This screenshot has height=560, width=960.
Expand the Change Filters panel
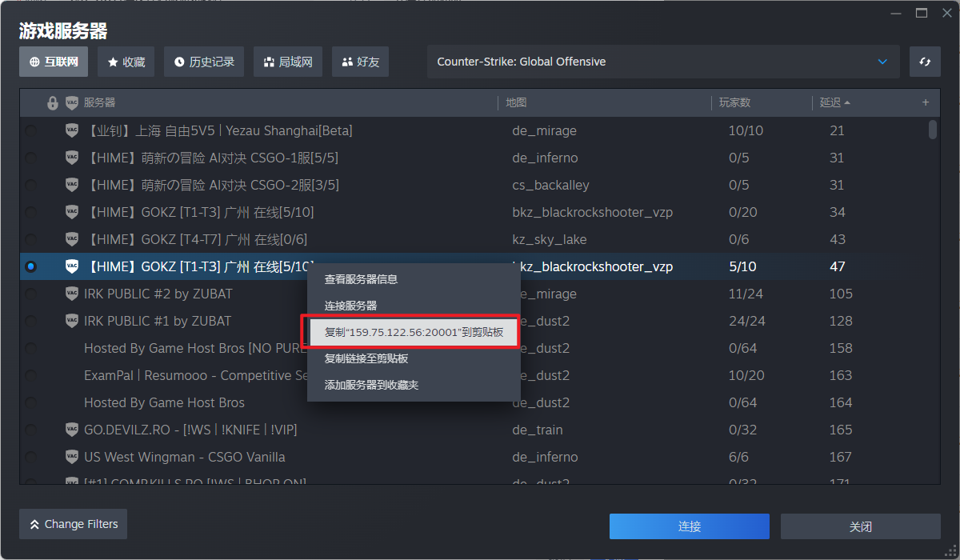(x=73, y=524)
